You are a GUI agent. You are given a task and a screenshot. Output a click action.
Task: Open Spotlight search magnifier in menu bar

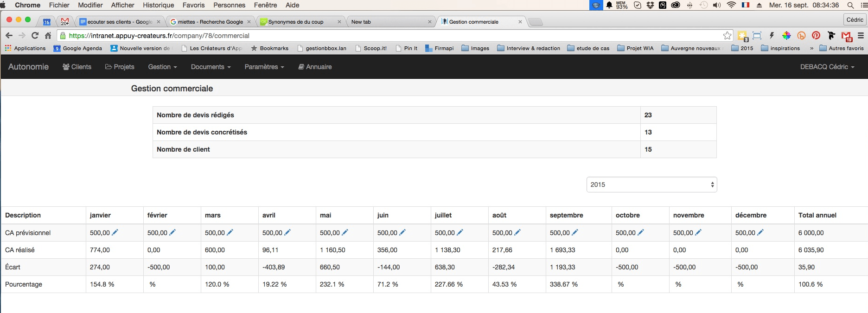(x=850, y=5)
